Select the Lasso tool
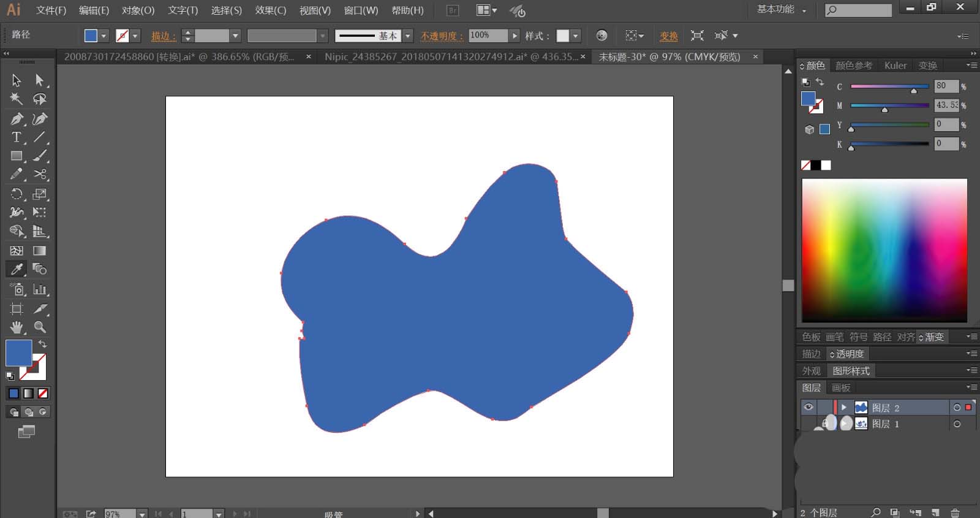980x518 pixels. click(40, 99)
